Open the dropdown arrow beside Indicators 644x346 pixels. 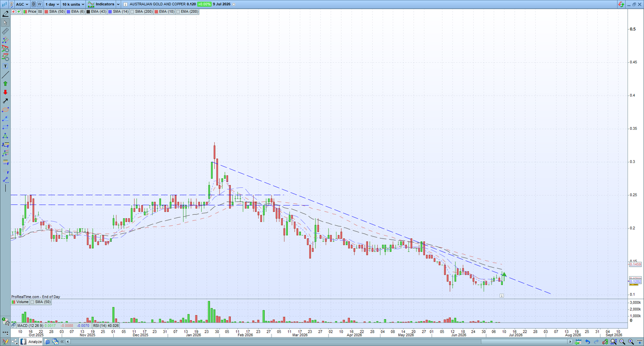118,4
